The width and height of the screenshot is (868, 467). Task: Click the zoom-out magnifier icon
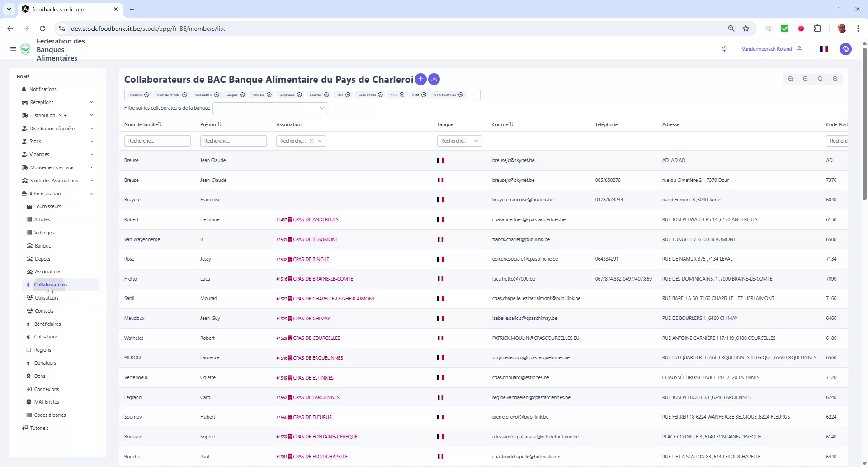tap(791, 79)
